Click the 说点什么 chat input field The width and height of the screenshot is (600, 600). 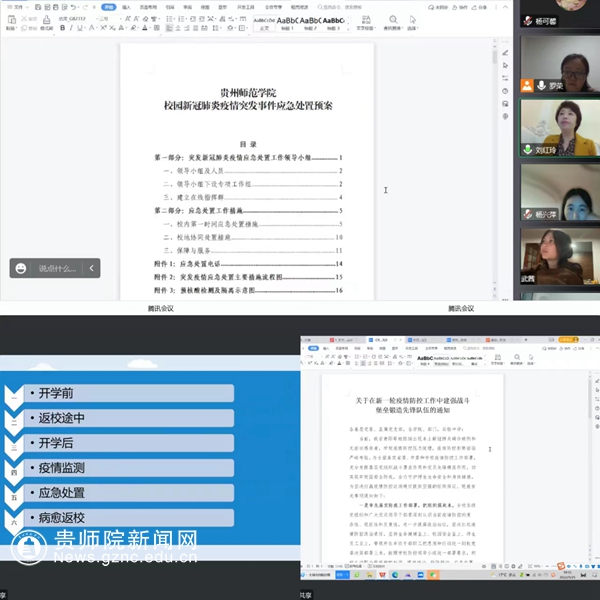click(x=57, y=268)
